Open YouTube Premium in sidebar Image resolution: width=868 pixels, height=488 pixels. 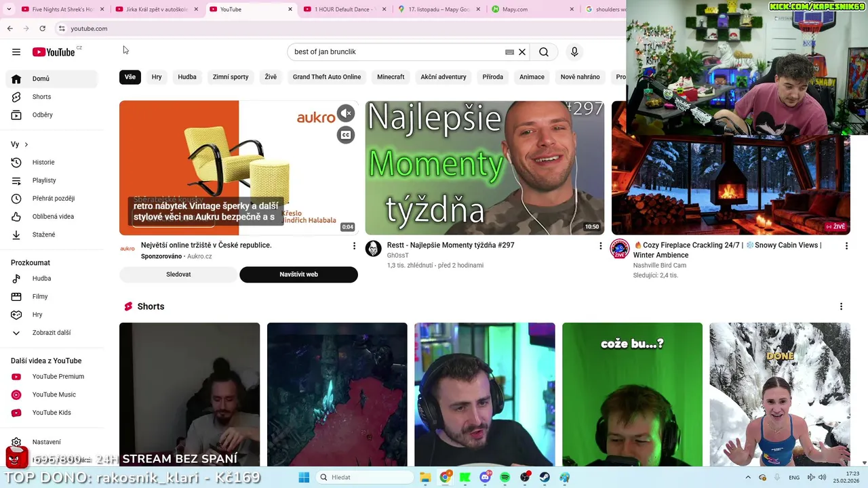click(52, 377)
